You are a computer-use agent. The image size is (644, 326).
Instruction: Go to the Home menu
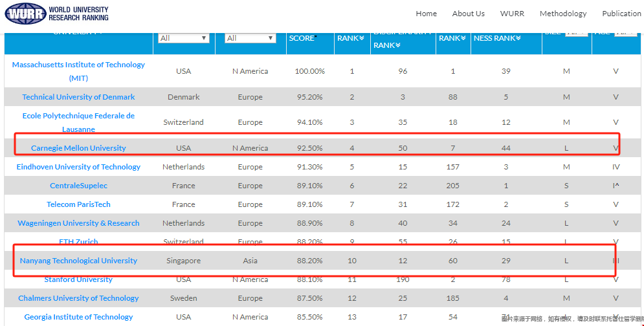(x=427, y=14)
